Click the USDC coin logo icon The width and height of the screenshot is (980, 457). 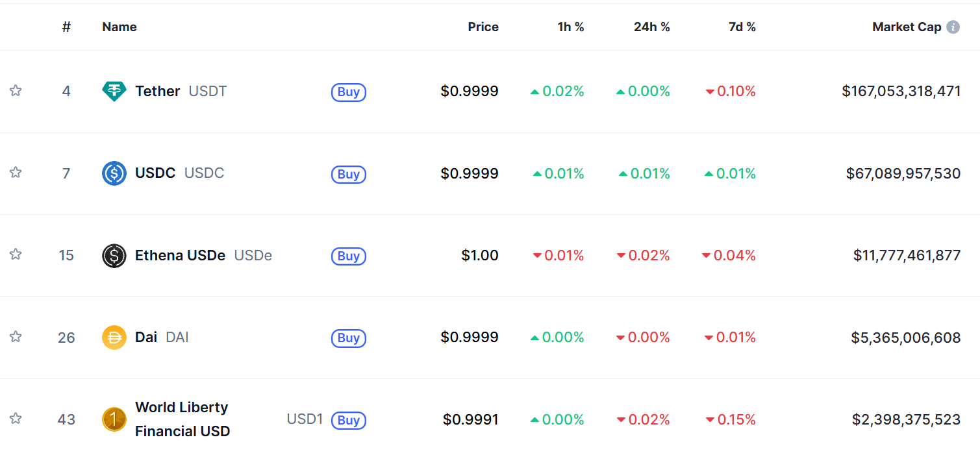[x=114, y=173]
